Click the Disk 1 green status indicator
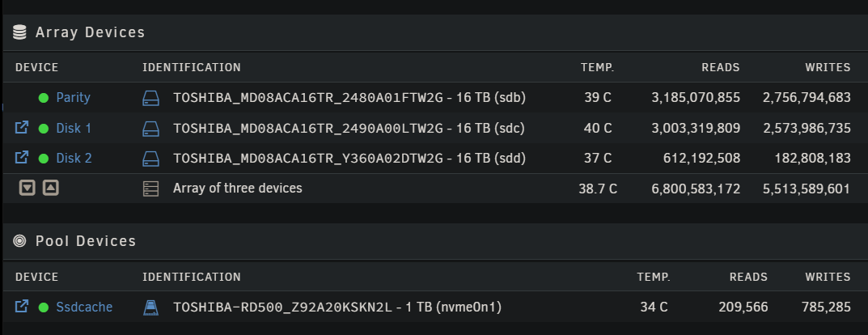 (x=44, y=129)
